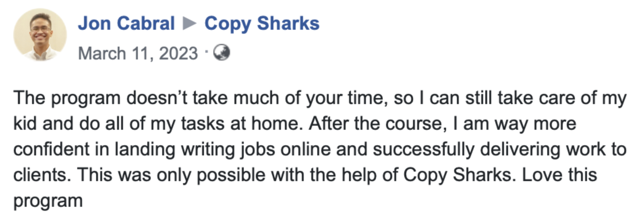Click the arrow icon between author and group
644x223 pixels.
[x=189, y=23]
